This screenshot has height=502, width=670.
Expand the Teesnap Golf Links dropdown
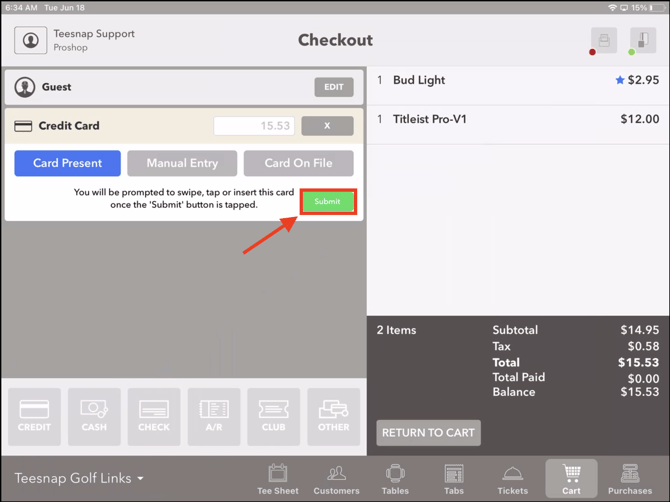point(79,478)
